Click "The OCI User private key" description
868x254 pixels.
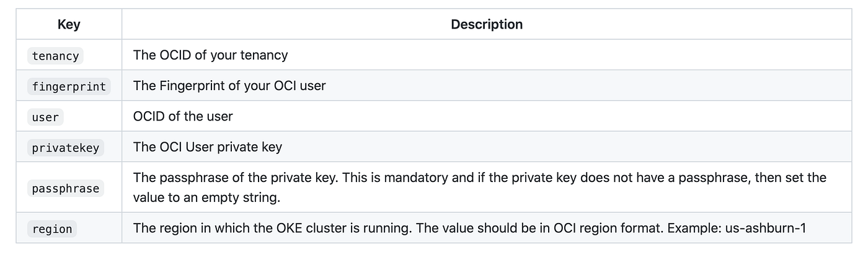point(207,147)
